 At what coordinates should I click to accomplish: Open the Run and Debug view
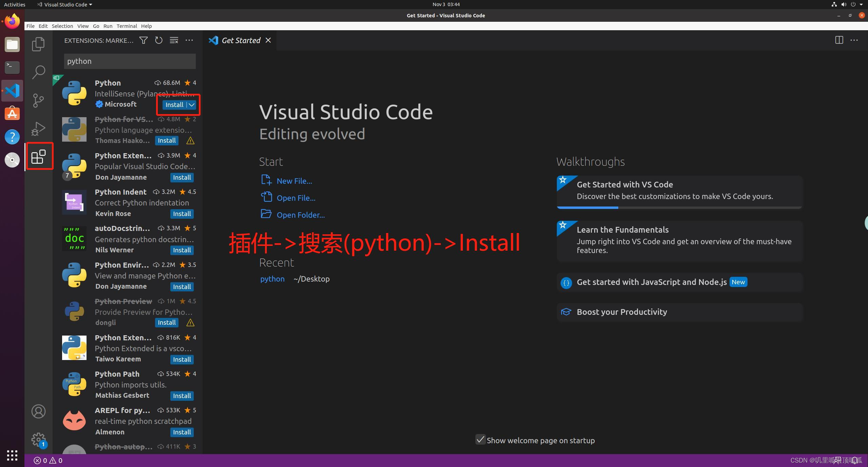(38, 128)
